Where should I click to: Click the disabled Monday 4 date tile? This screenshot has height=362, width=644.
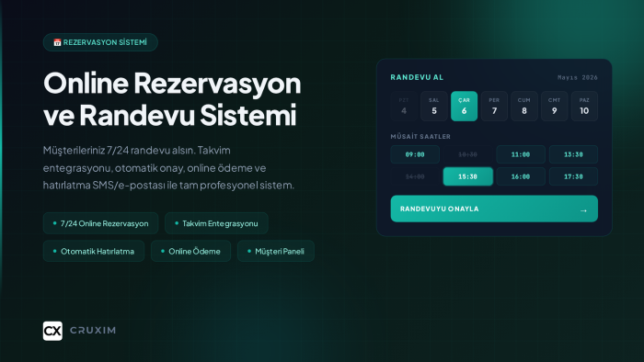(404, 107)
